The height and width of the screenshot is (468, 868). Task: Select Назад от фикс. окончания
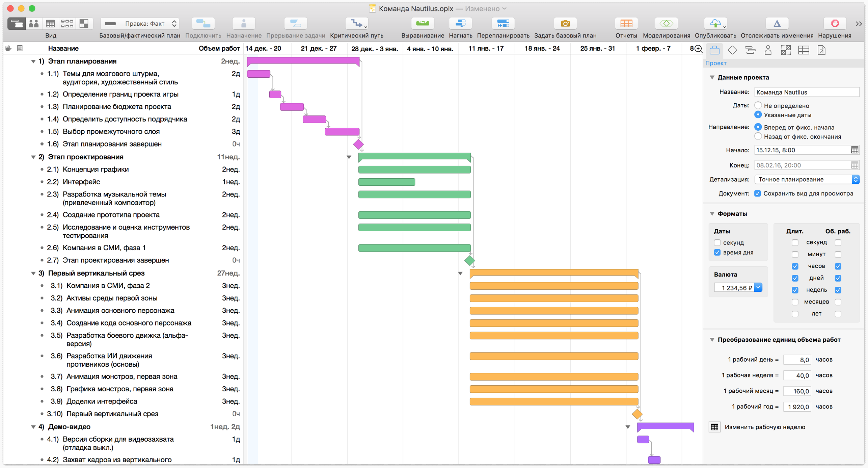click(x=758, y=136)
